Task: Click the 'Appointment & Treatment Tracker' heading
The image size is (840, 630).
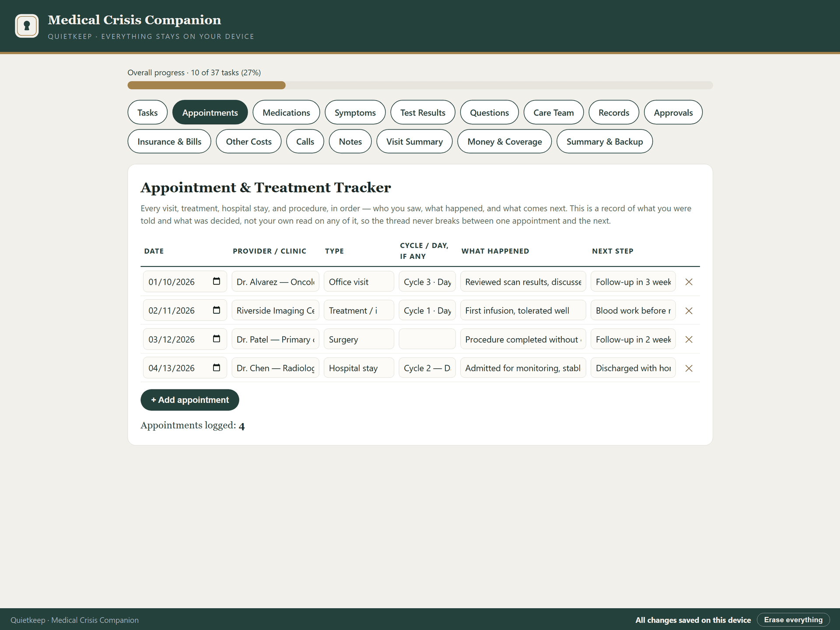Action: point(266,187)
